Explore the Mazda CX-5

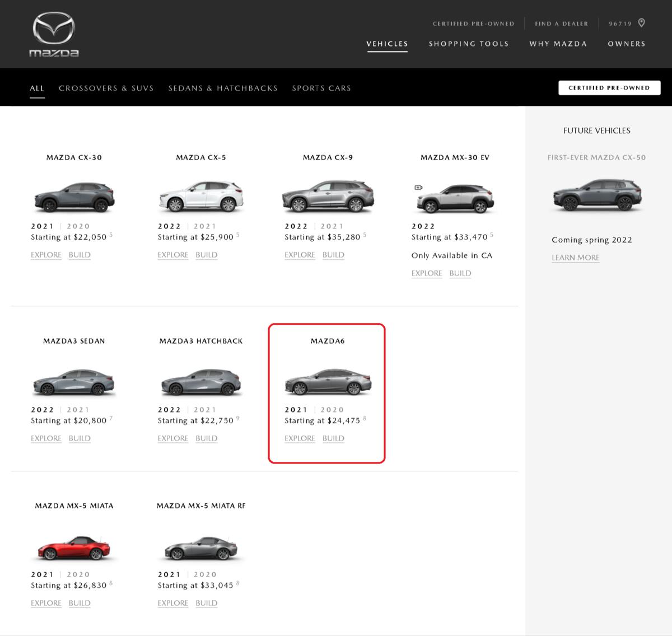(x=173, y=255)
